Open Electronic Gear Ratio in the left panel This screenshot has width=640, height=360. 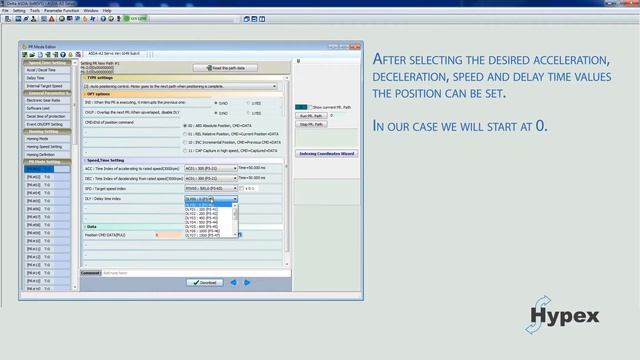[x=47, y=100]
